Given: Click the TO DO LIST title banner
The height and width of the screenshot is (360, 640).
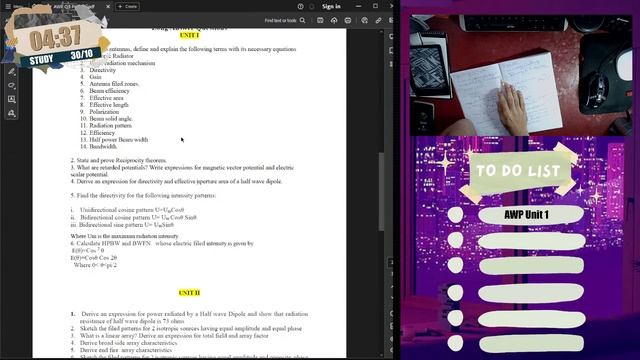Looking at the screenshot, I should pos(519,171).
